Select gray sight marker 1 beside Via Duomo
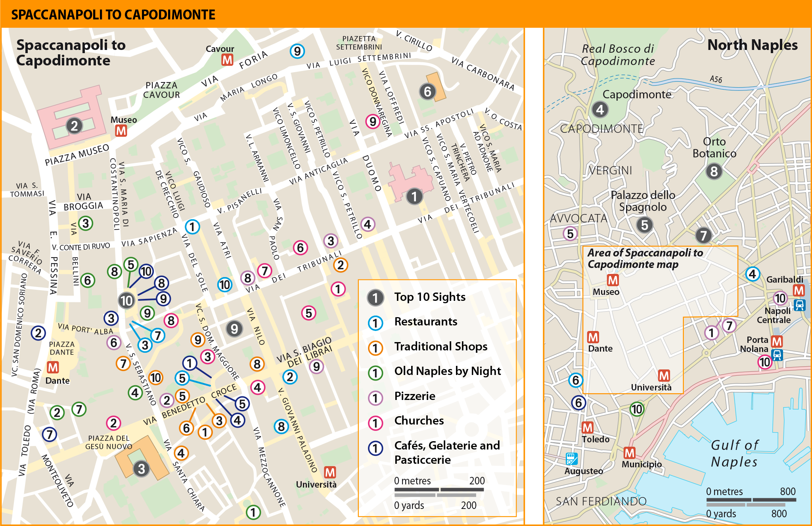The width and height of the screenshot is (812, 526). 414,196
